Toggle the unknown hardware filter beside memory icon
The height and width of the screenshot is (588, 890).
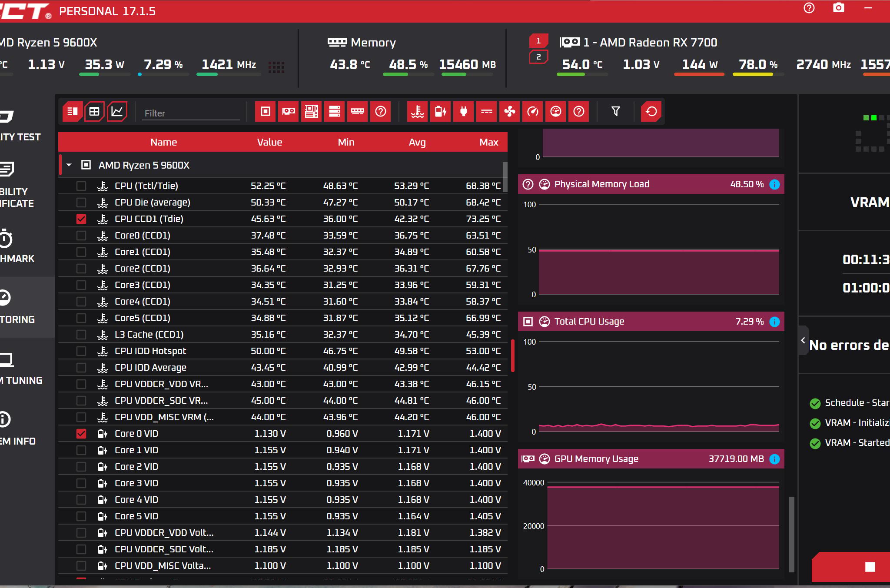tap(380, 112)
